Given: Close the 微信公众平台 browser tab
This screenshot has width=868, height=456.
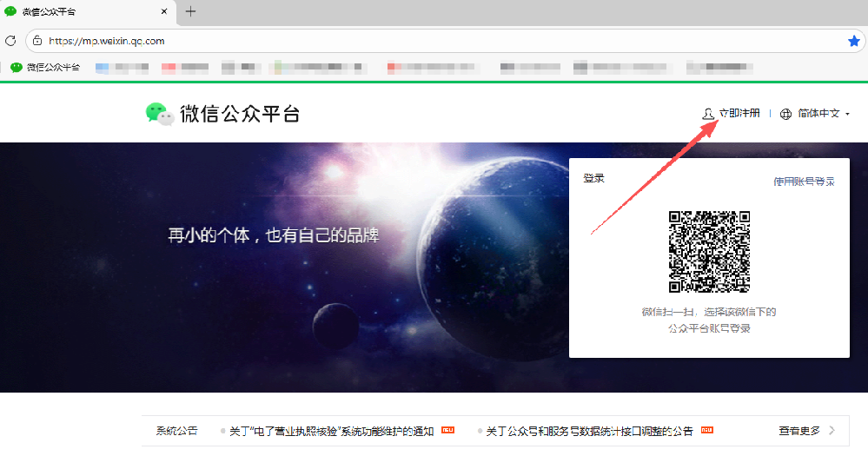Looking at the screenshot, I should (x=165, y=11).
